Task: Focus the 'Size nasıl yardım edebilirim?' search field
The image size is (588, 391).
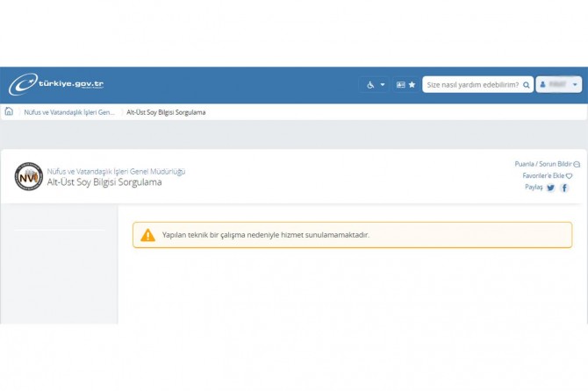Action: coord(471,85)
